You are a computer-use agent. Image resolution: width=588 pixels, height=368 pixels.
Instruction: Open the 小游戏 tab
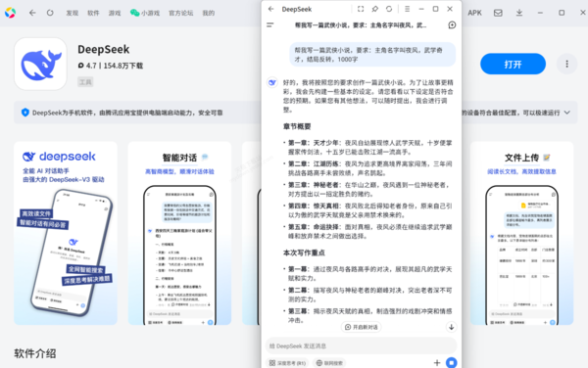(x=145, y=13)
